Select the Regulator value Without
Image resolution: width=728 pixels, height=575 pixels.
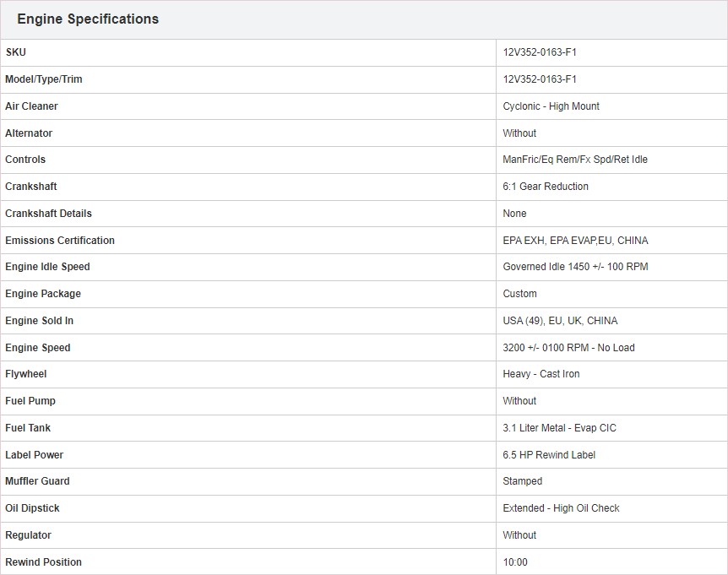(519, 535)
